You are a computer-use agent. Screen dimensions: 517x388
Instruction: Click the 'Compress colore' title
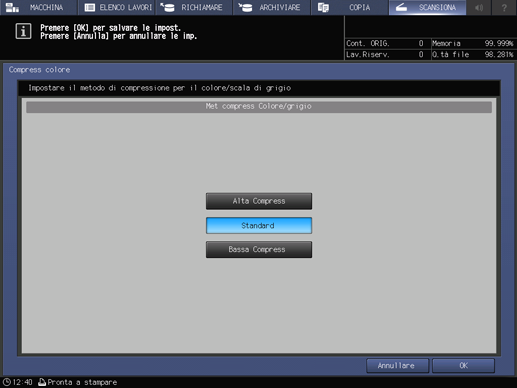coord(39,70)
